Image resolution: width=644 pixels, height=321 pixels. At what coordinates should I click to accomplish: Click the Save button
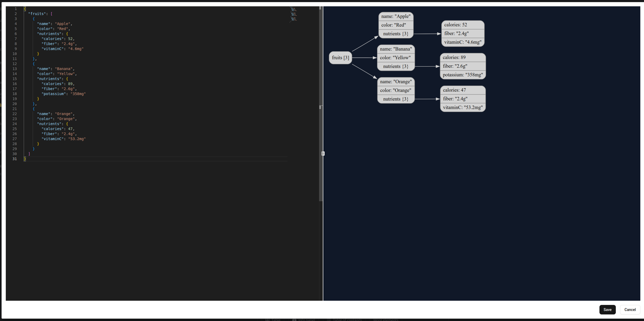(x=607, y=310)
